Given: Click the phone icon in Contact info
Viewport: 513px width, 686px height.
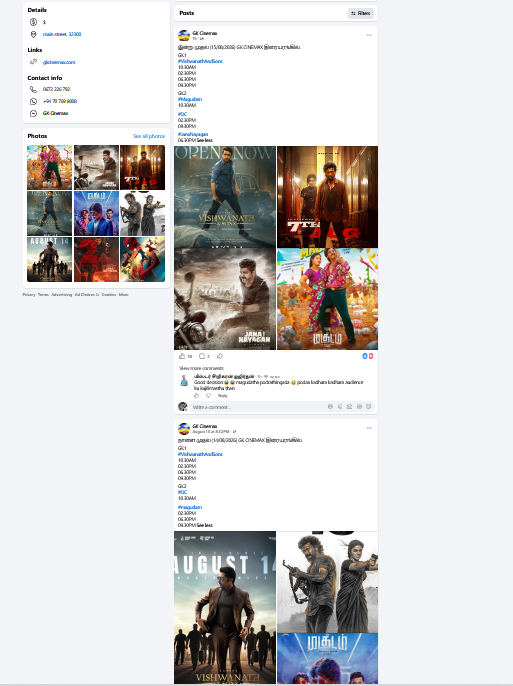Looking at the screenshot, I should (33, 89).
